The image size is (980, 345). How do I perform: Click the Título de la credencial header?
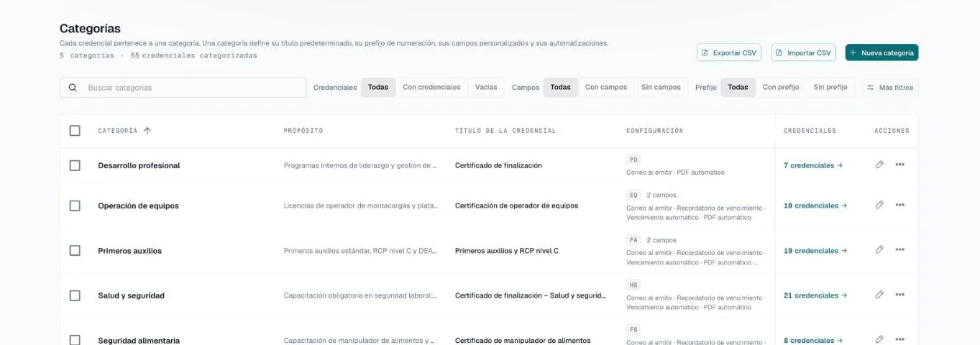tap(505, 131)
